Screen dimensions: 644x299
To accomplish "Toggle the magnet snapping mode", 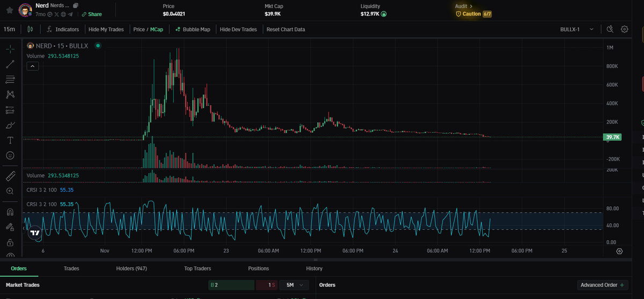I will pos(10,212).
